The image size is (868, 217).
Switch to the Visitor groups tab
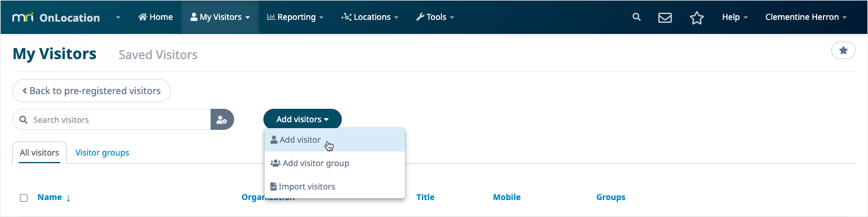point(102,153)
